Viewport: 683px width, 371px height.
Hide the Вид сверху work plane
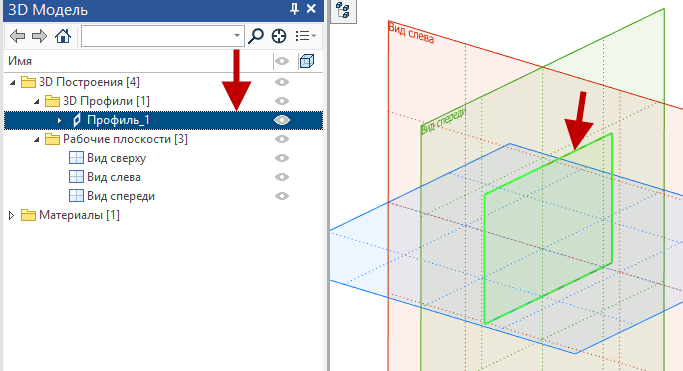point(282,158)
